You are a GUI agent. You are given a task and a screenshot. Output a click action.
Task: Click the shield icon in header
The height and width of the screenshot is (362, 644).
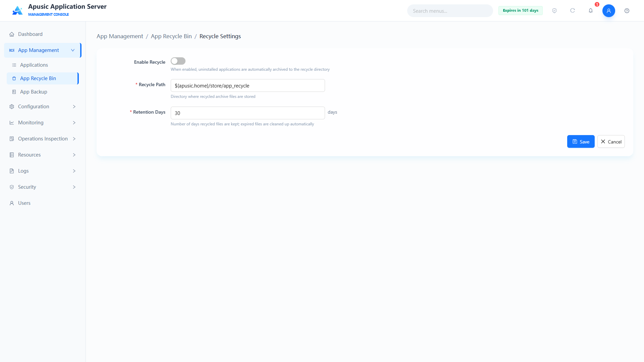pyautogui.click(x=554, y=11)
